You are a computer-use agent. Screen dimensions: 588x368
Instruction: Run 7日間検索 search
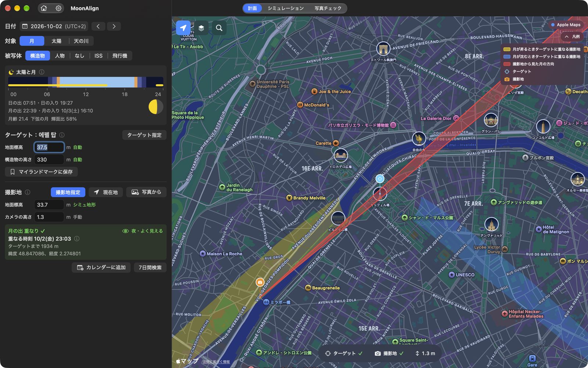pyautogui.click(x=150, y=268)
